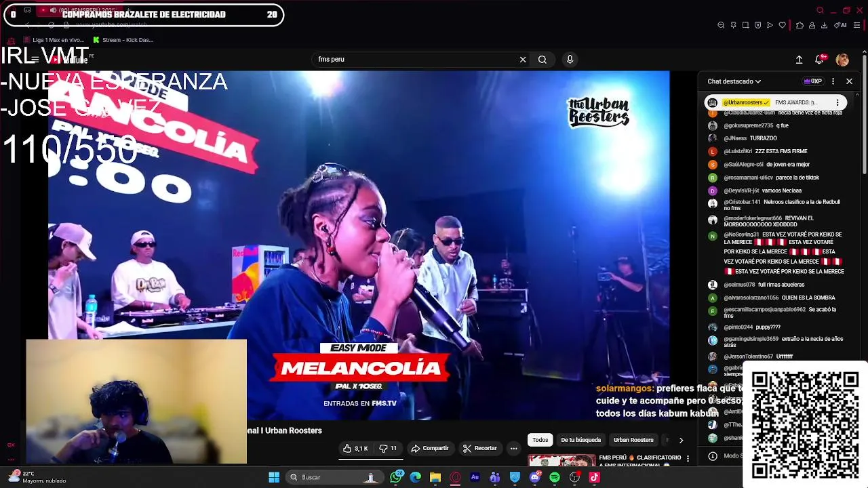Open the YouTube notifications bell
This screenshot has width=868, height=488.
[x=819, y=60]
